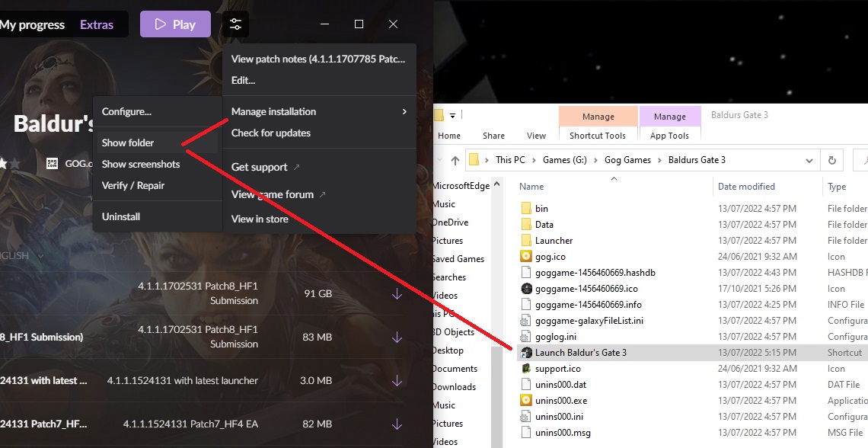Select the Launcher folder icon
The width and height of the screenshot is (868, 448).
point(526,240)
